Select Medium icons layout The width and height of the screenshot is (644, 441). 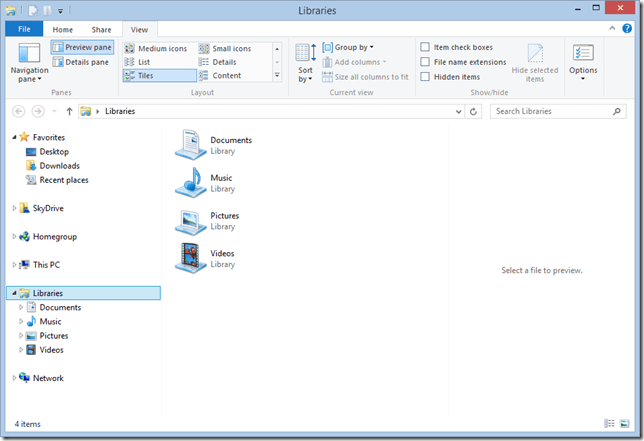coord(156,48)
